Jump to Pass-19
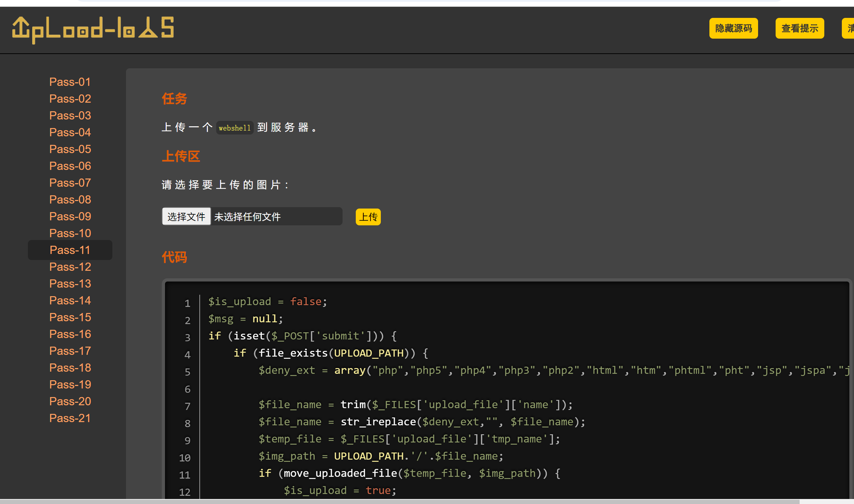The width and height of the screenshot is (854, 504). (x=70, y=385)
